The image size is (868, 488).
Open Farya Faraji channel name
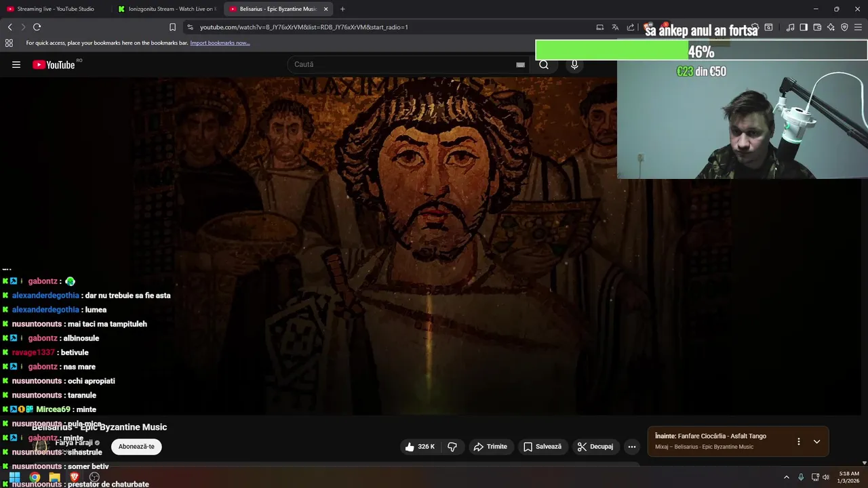pyautogui.click(x=74, y=443)
